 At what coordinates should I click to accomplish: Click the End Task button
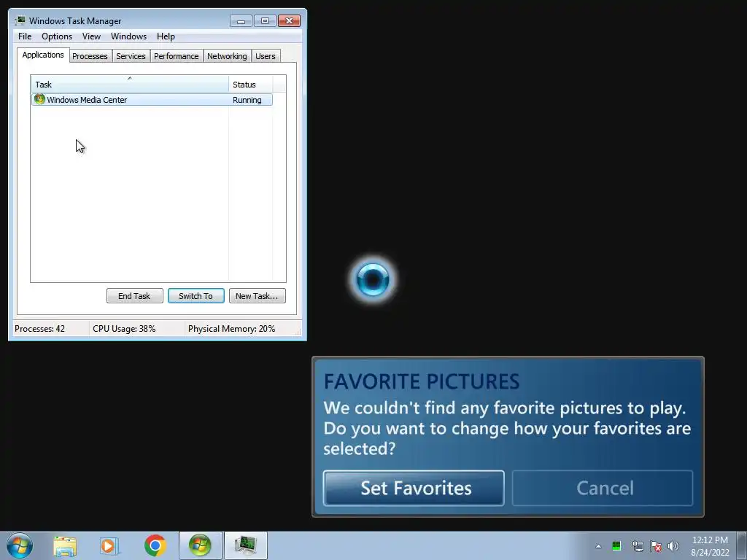(x=134, y=296)
